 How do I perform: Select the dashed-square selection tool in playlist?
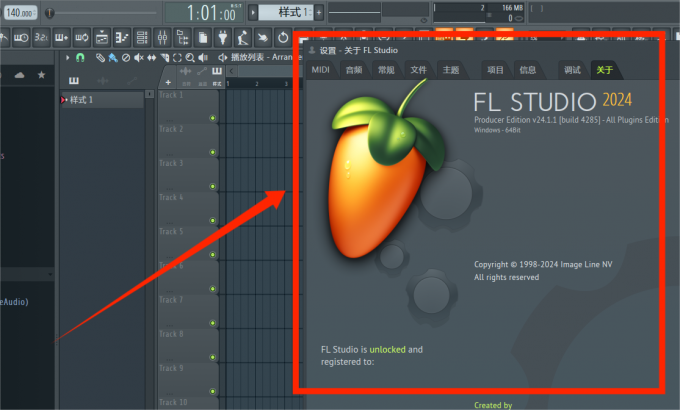pyautogui.click(x=177, y=57)
